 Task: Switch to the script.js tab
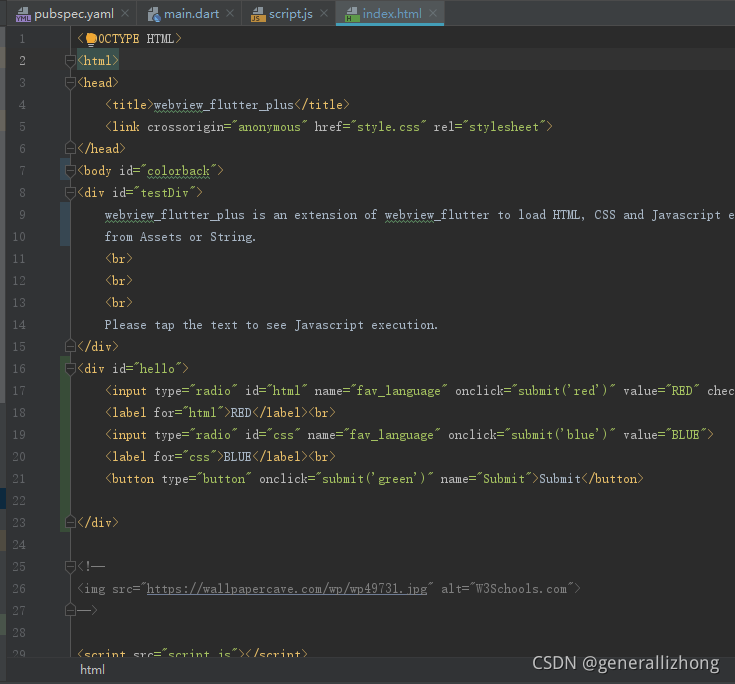[x=291, y=14]
